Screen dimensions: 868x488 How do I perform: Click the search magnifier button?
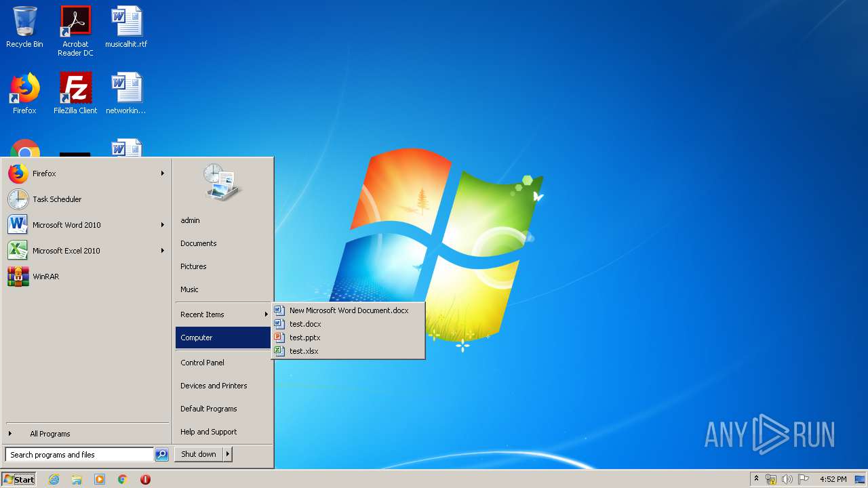pos(161,455)
